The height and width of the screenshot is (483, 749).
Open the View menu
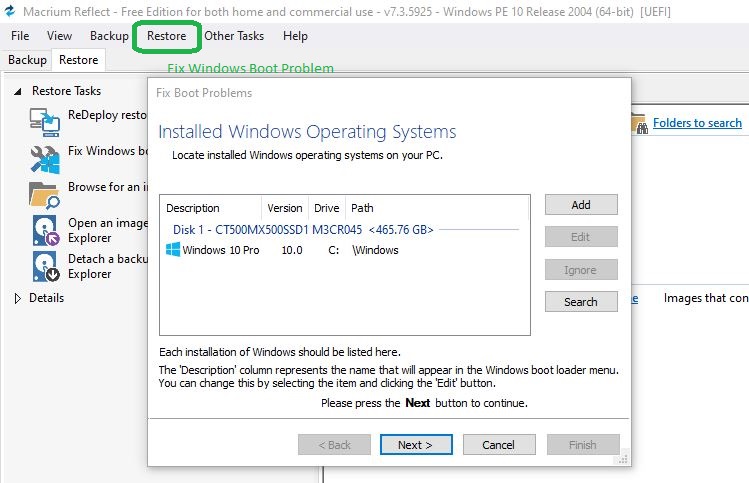pyautogui.click(x=59, y=36)
